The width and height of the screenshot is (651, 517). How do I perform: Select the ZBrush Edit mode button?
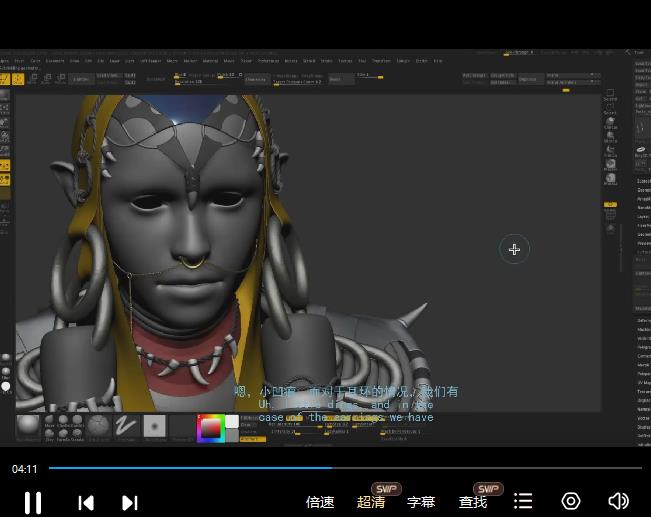[x=5, y=79]
